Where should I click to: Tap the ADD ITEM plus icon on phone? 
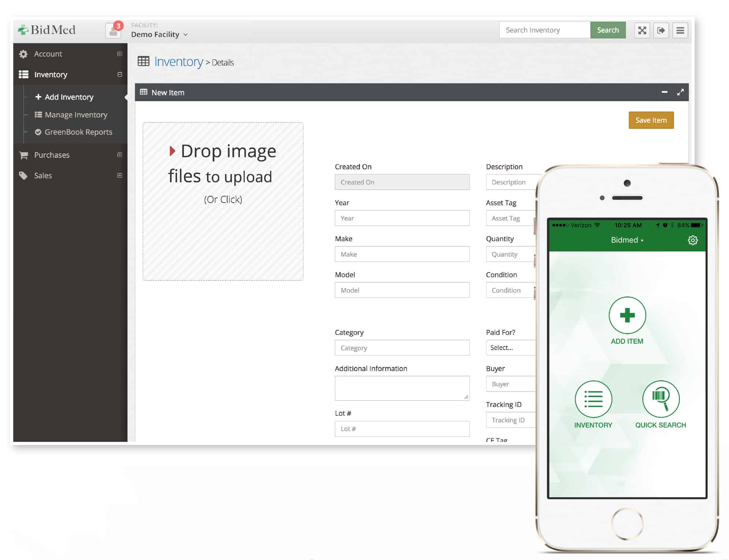coord(627,315)
